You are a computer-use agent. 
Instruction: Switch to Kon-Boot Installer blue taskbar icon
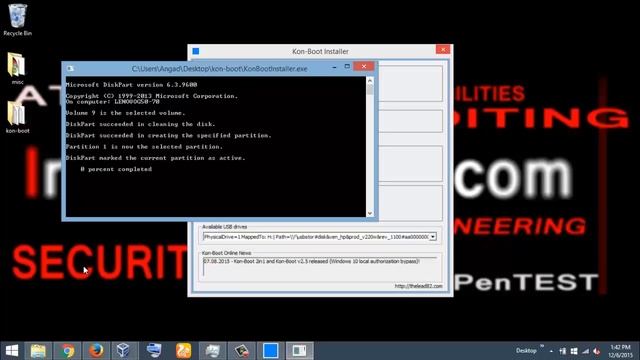[270, 351]
